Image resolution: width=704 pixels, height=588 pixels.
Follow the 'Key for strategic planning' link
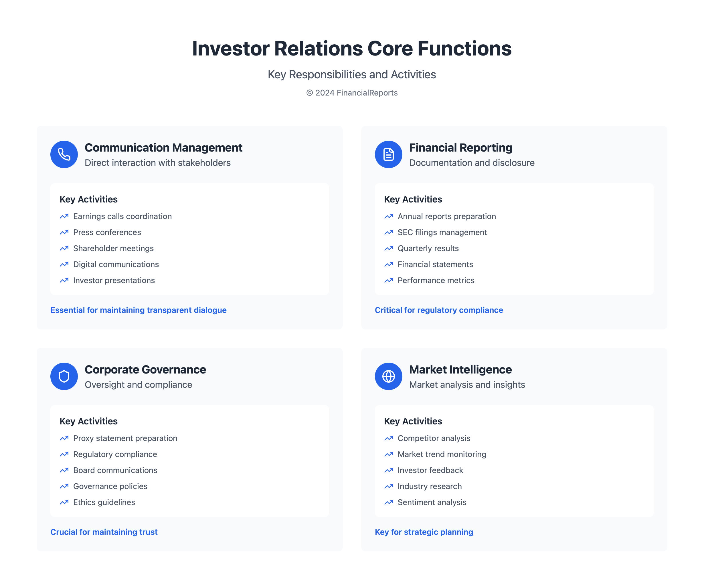click(x=424, y=532)
